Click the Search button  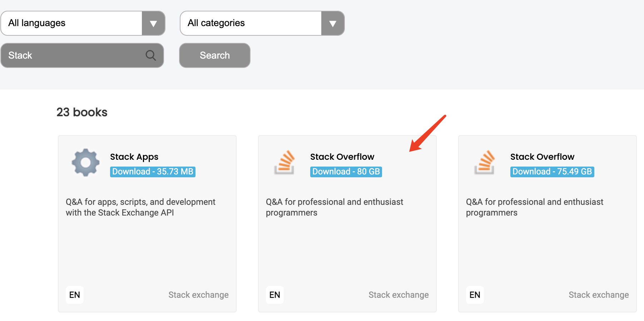tap(215, 55)
